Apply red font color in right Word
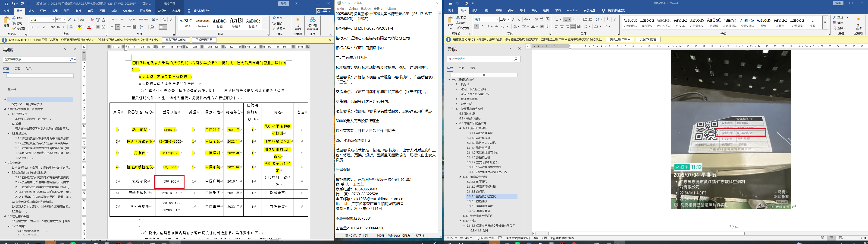Image resolution: width=868 pixels, height=244 pixels. click(x=533, y=26)
